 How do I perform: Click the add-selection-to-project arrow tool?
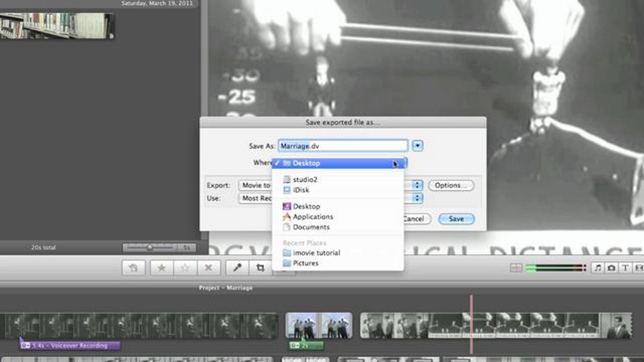[133, 268]
